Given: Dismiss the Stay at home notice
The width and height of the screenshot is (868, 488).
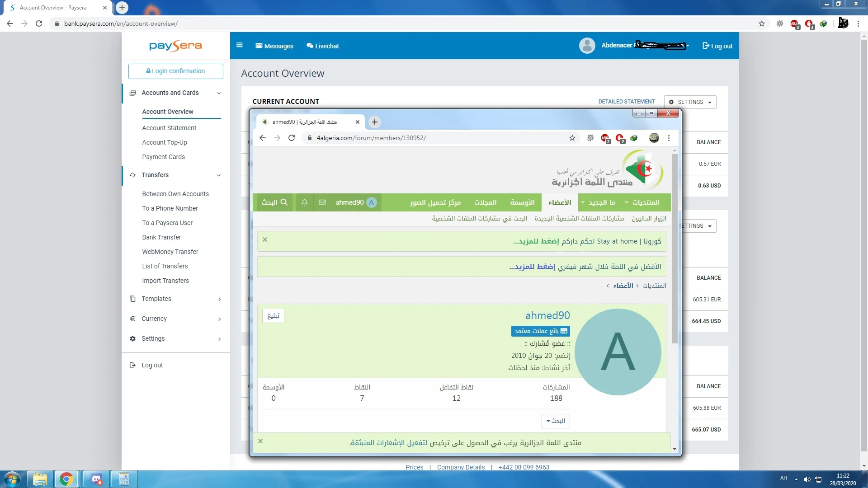Looking at the screenshot, I should tap(265, 239).
